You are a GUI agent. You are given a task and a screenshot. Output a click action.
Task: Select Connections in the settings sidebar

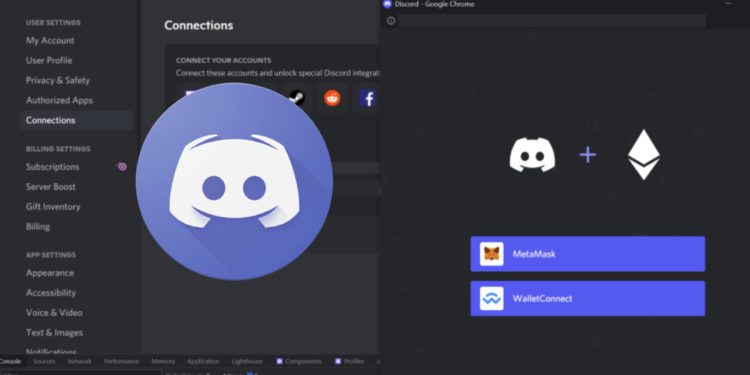pos(76,120)
